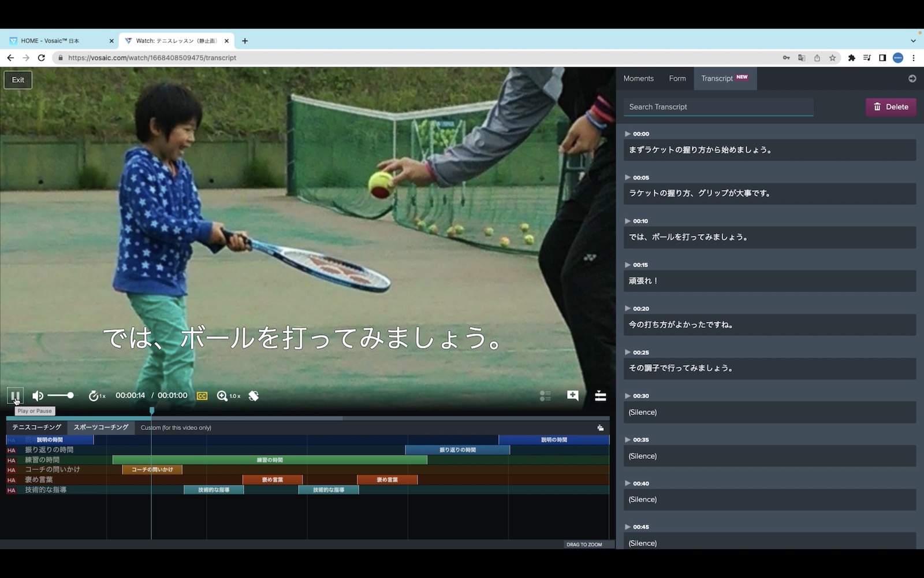Select the スポーツコーチング timeline tab

coord(101,428)
